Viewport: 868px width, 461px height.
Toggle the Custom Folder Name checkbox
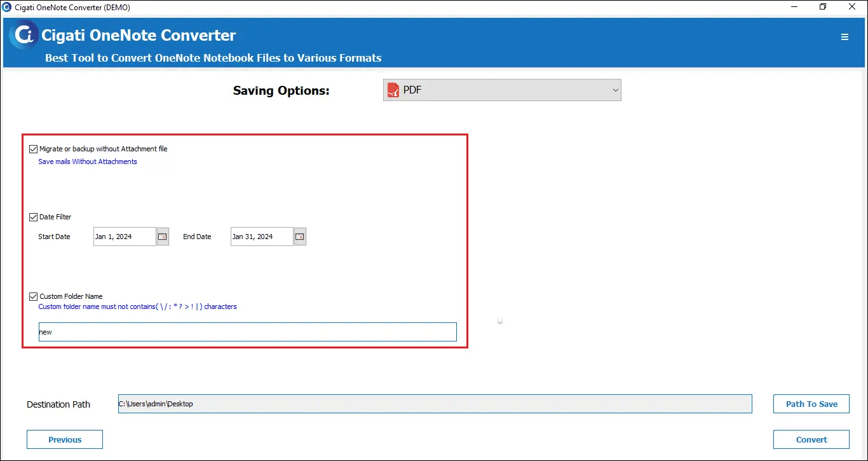pos(34,296)
